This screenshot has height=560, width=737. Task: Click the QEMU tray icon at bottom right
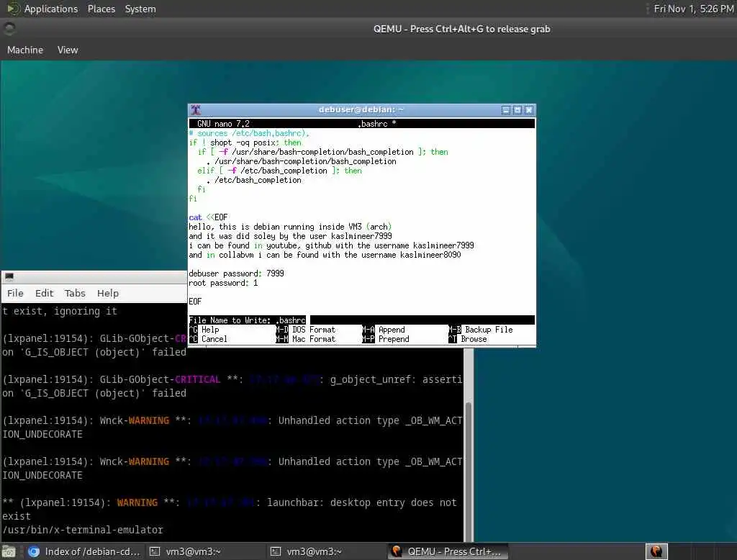pyautogui.click(x=656, y=551)
